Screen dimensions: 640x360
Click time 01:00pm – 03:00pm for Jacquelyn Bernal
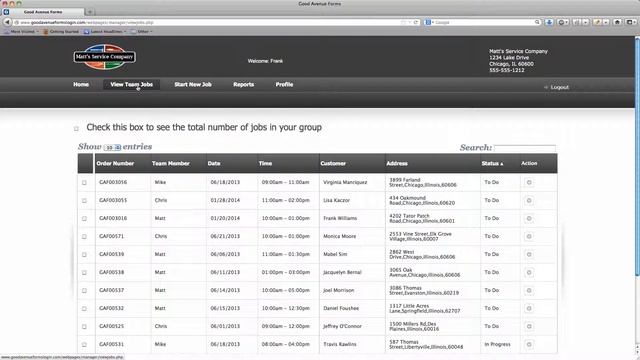pos(286,272)
